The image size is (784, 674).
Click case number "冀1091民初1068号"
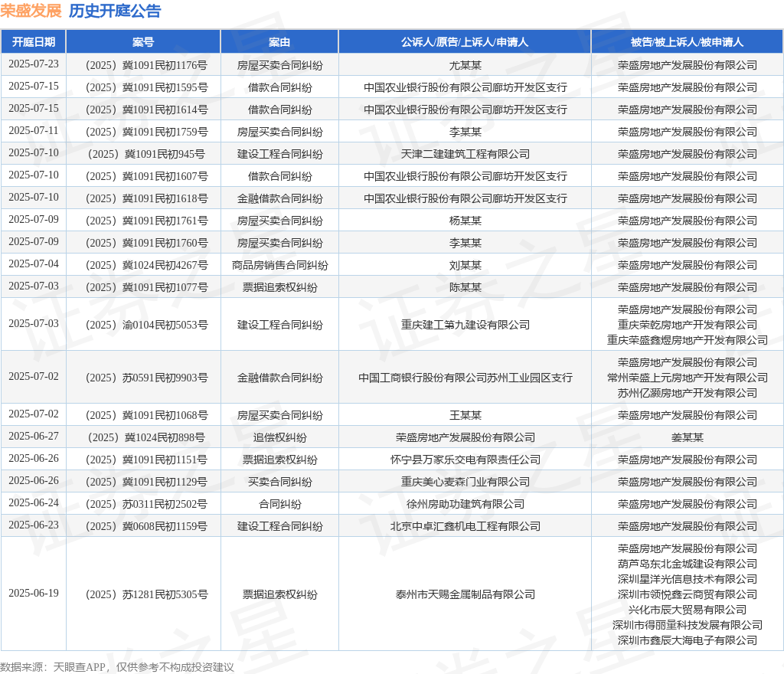[165, 415]
